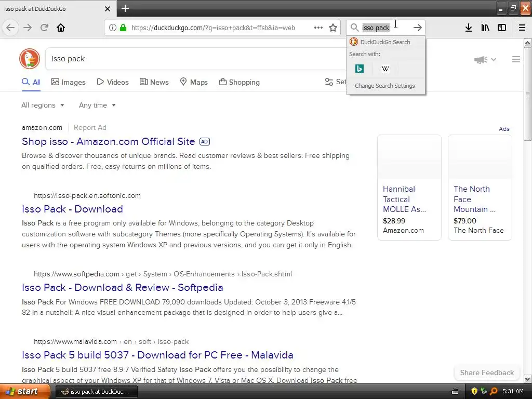The image size is (532, 399).
Task: Bookmark this page with the star
Action: 333,28
